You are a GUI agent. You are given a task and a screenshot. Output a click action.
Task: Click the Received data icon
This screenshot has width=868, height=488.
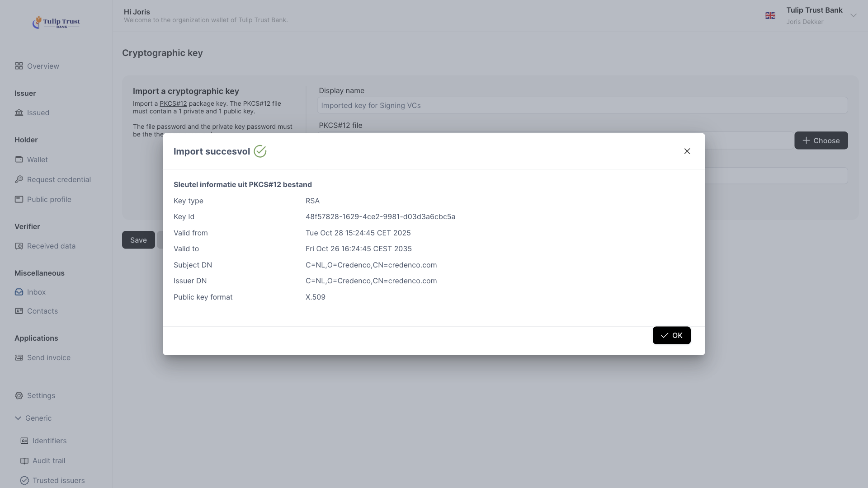point(19,246)
